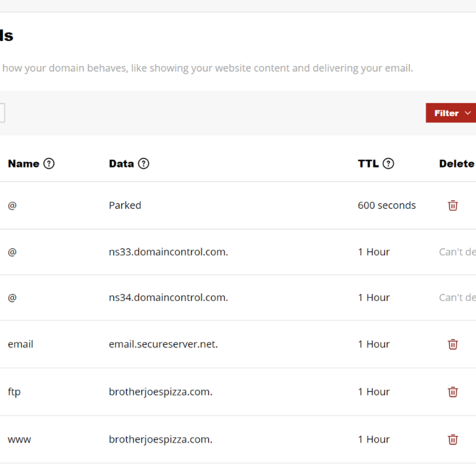Click the search field at left edge

(x=2, y=113)
